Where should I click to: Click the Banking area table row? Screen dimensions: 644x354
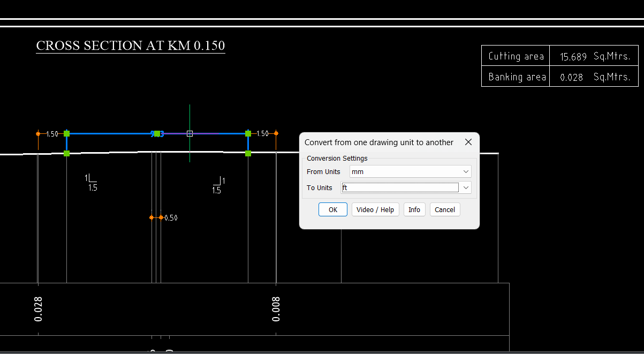pos(516,77)
